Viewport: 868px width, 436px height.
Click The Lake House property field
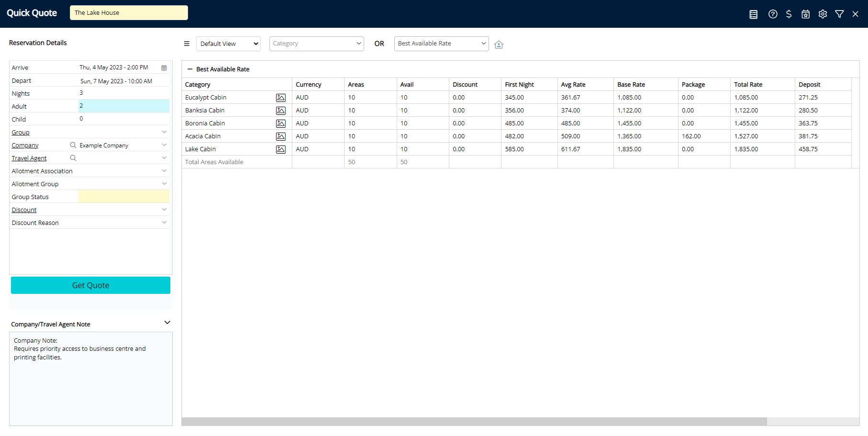pos(129,13)
